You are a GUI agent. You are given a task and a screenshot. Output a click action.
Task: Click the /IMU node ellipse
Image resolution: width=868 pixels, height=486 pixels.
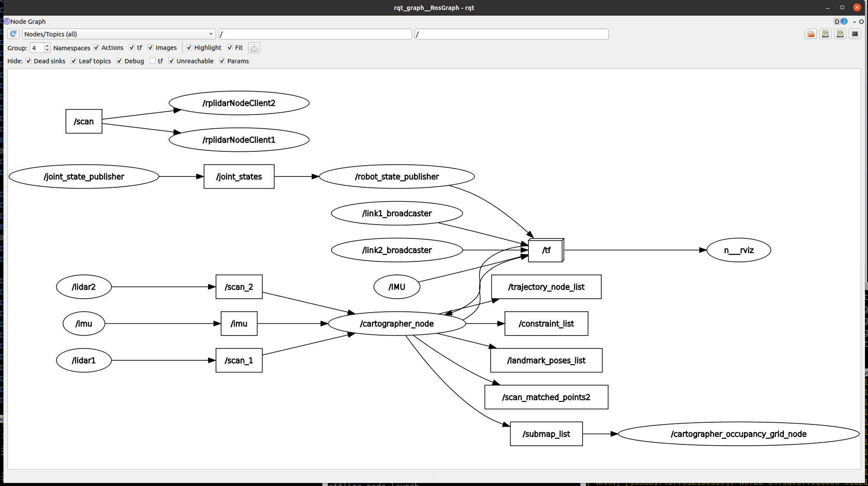(397, 287)
